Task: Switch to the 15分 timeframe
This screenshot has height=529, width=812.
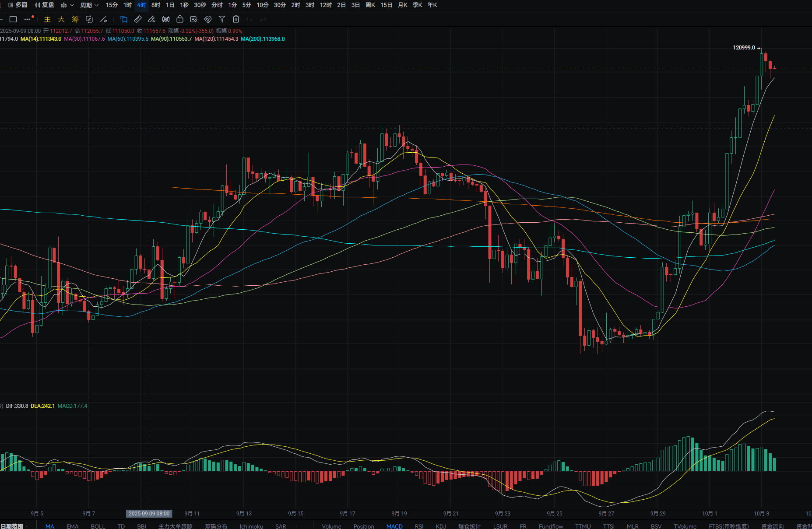Action: (x=112, y=5)
